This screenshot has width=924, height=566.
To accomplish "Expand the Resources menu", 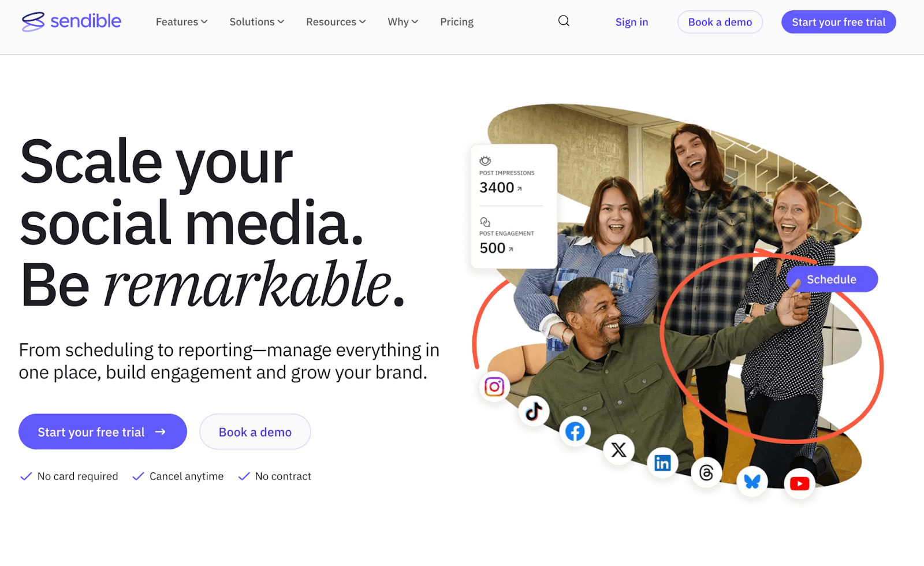I will coord(335,21).
